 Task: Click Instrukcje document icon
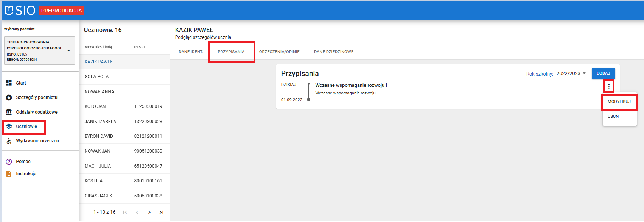tap(9, 174)
